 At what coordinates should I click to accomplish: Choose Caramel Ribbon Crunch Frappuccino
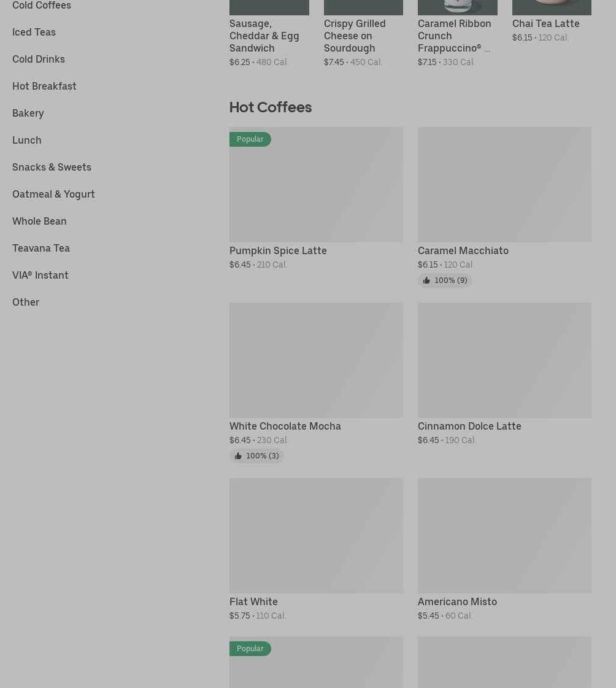point(454,36)
